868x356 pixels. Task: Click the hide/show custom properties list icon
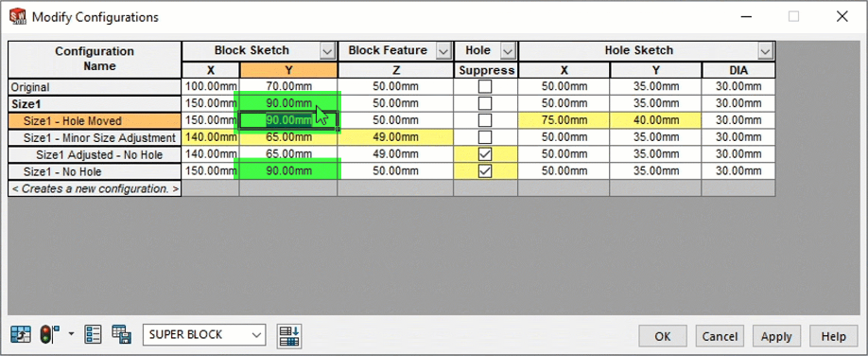(93, 334)
